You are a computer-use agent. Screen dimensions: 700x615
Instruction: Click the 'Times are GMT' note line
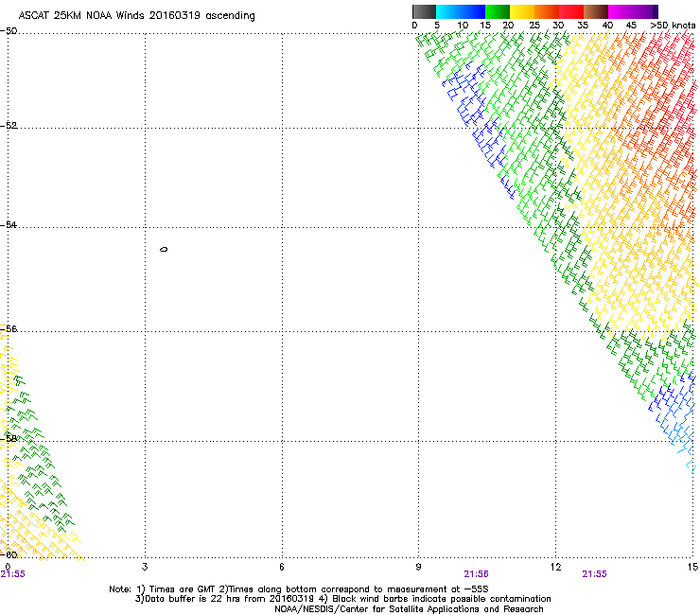coord(298,589)
